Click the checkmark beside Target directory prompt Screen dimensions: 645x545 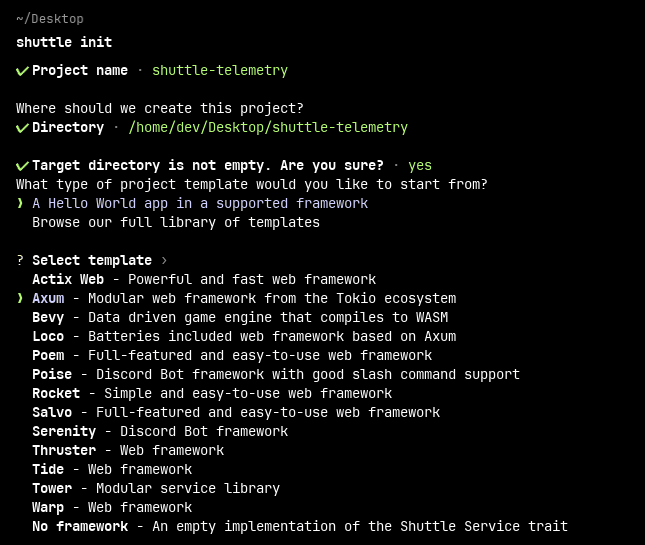(x=22, y=166)
